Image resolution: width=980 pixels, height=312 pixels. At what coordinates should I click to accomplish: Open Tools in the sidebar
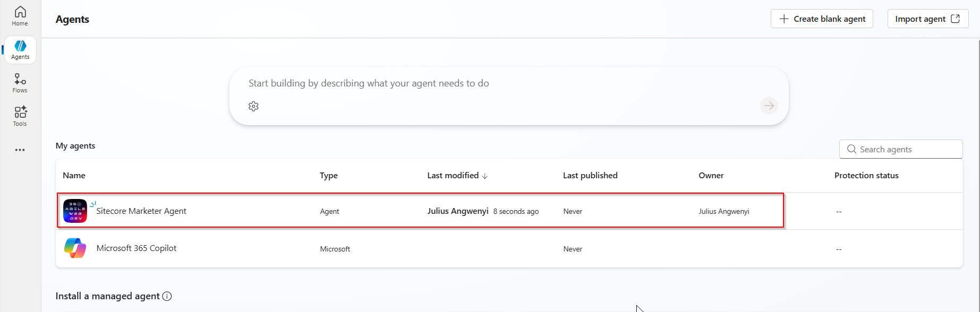[x=20, y=117]
